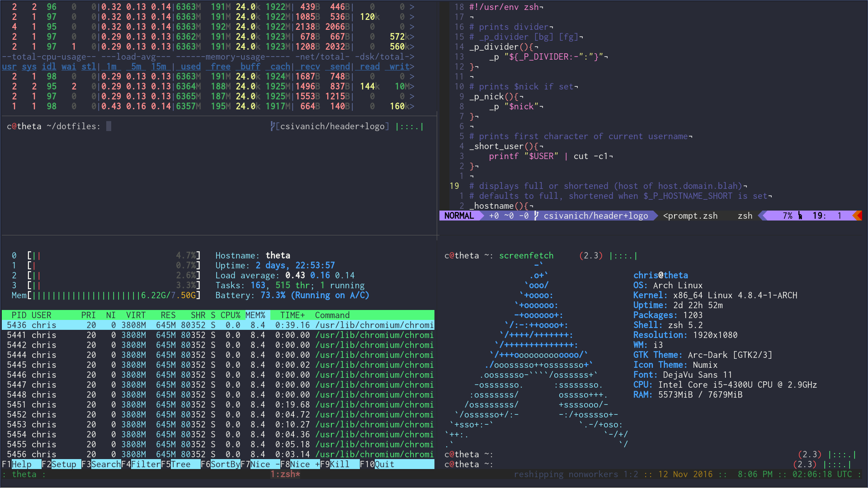868x488 pixels.
Task: Click the tmux window tab 1:zsh*
Action: [285, 474]
